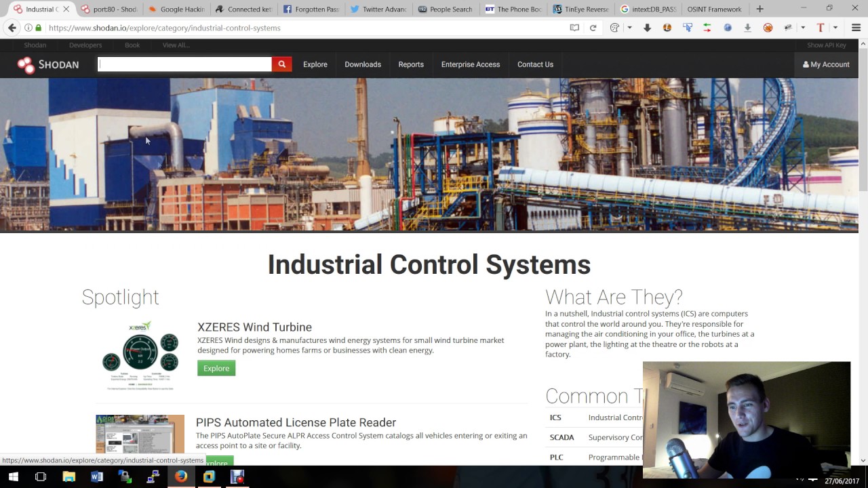The image size is (868, 488).
Task: Click the XZERES Wind Turbine title
Action: [x=254, y=327]
